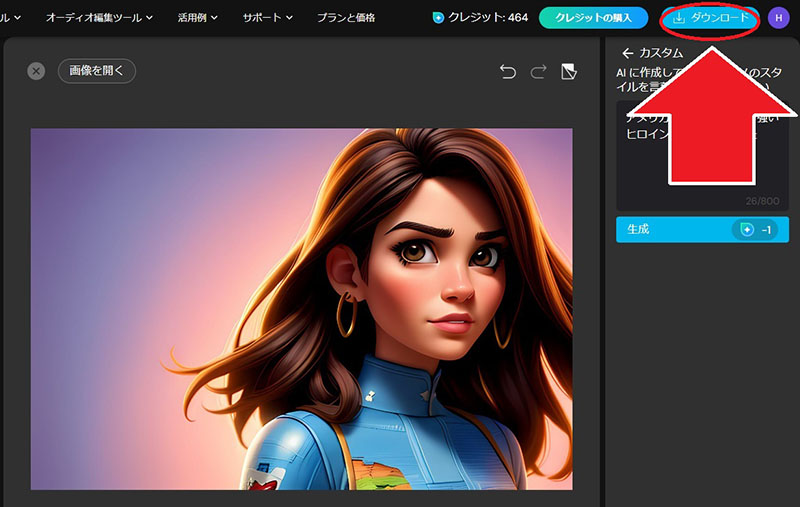Expand the オーディオ編集ツール menu
The height and width of the screenshot is (507, 800).
coord(99,18)
